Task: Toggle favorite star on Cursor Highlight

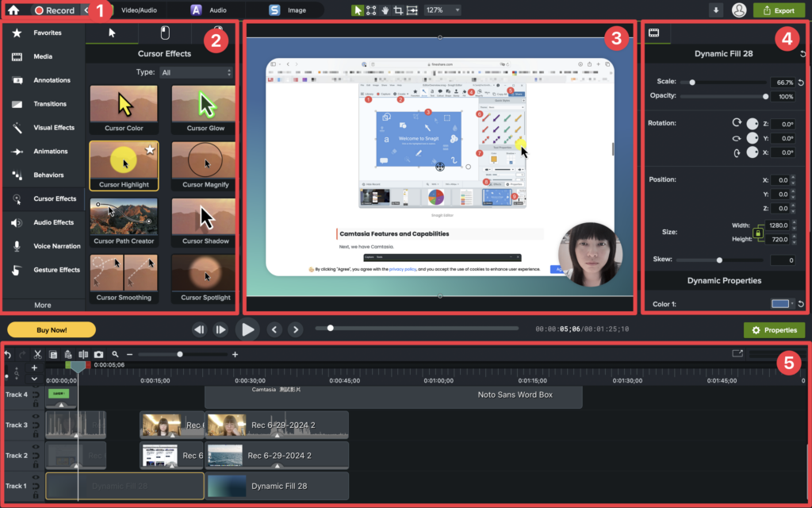Action: pyautogui.click(x=150, y=150)
